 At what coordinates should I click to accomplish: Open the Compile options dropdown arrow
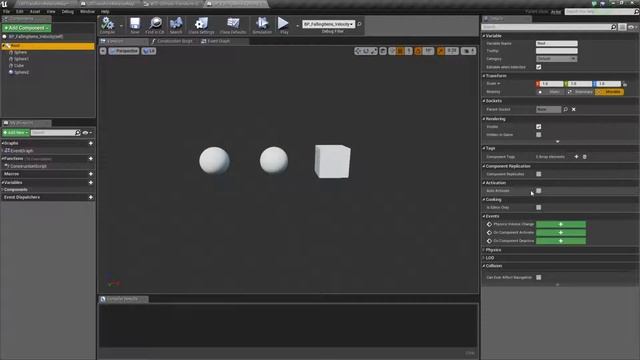coord(121,25)
